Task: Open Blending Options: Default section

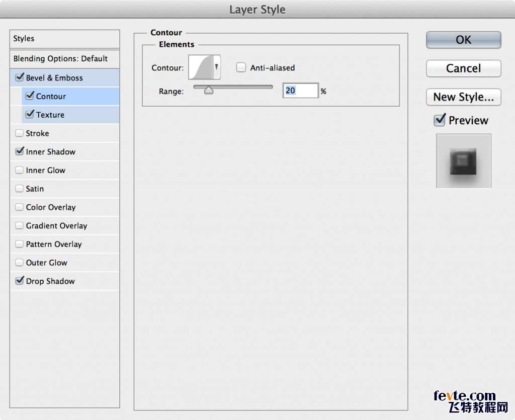Action: click(64, 59)
